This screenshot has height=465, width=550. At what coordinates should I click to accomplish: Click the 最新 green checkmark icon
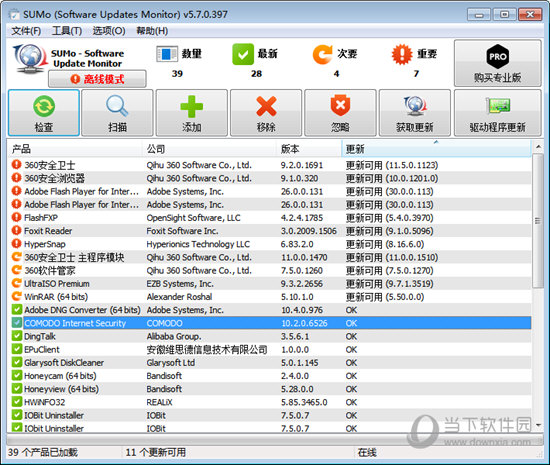click(243, 54)
